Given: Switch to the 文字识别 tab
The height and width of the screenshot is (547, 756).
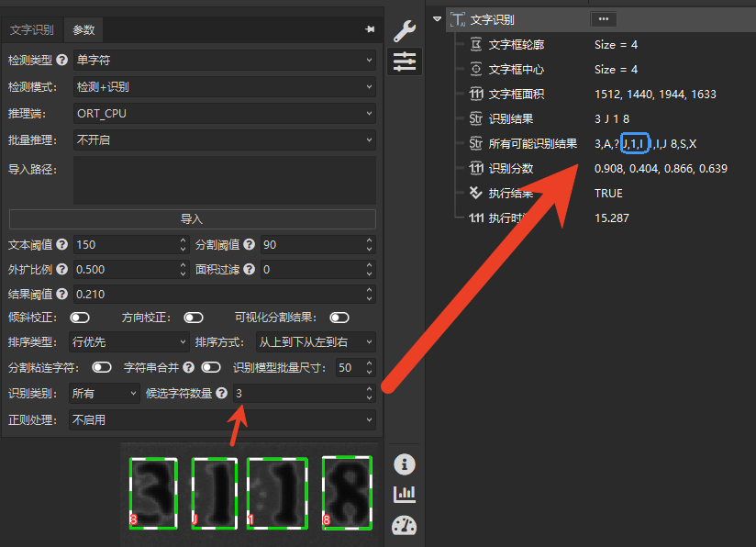Looking at the screenshot, I should coord(32,30).
